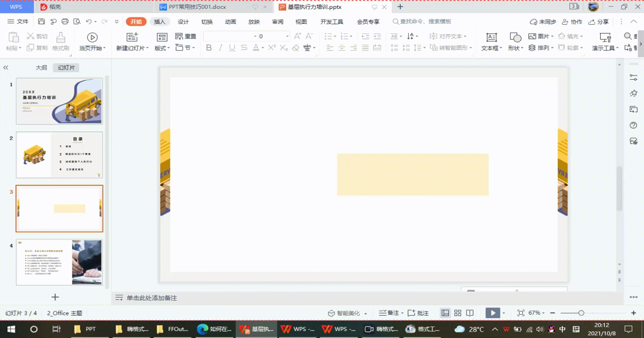Click the Format Painter (格式刷) icon
644x338 pixels.
[60, 38]
